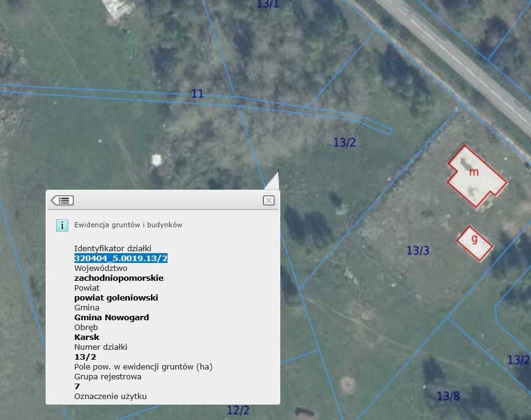
Task: Click 'zachodniopomorskie' value in popup
Action: [119, 278]
